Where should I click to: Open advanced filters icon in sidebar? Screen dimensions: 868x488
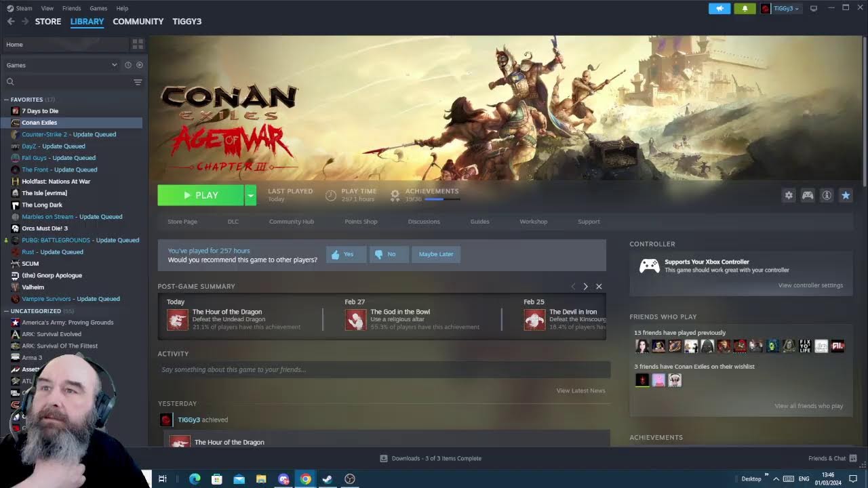[x=138, y=82]
